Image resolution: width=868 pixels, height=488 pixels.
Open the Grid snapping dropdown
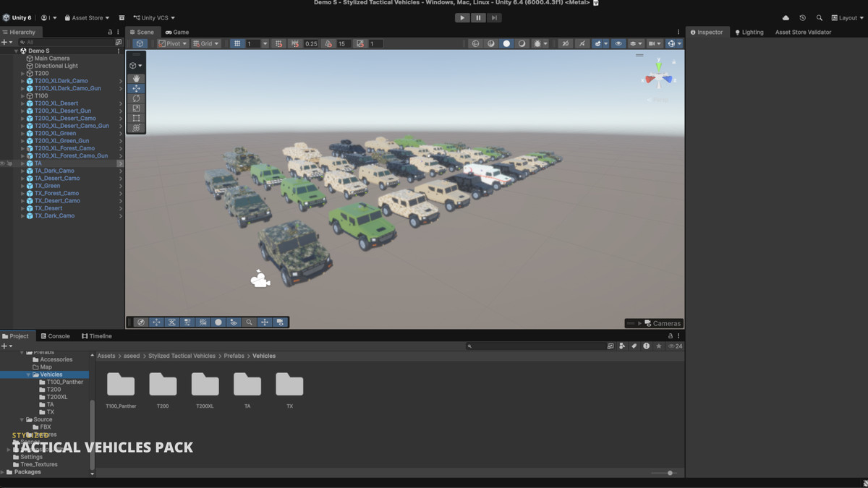205,43
